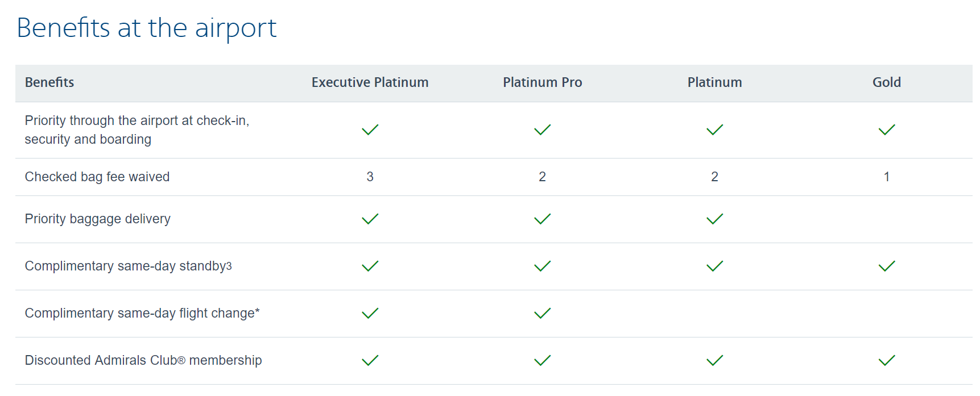Click 'Benefits at the airport' heading

click(x=147, y=28)
